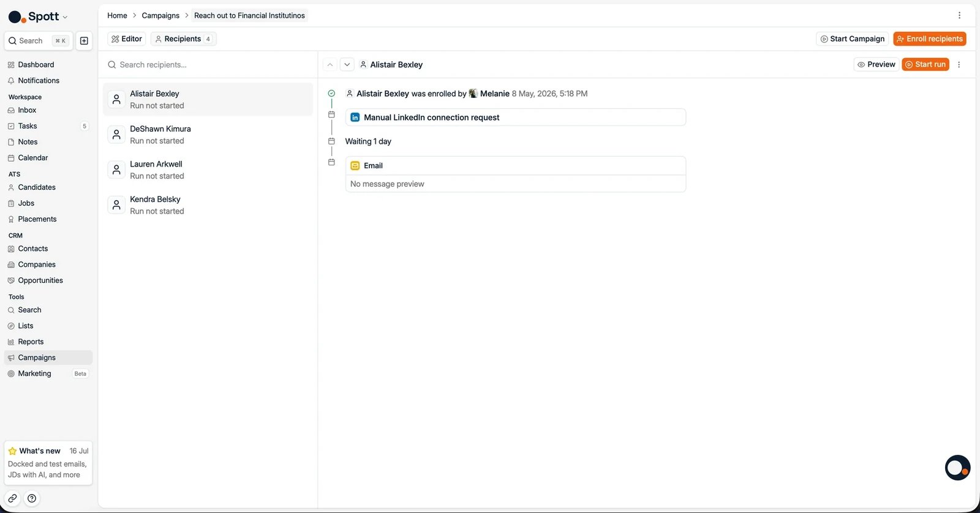Open the Tools Search page
Viewport: 980px width, 513px height.
(48, 310)
